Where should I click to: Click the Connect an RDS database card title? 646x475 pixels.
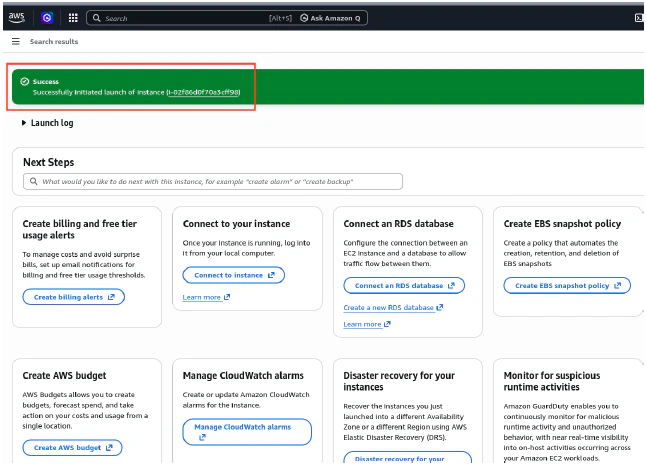click(x=398, y=224)
